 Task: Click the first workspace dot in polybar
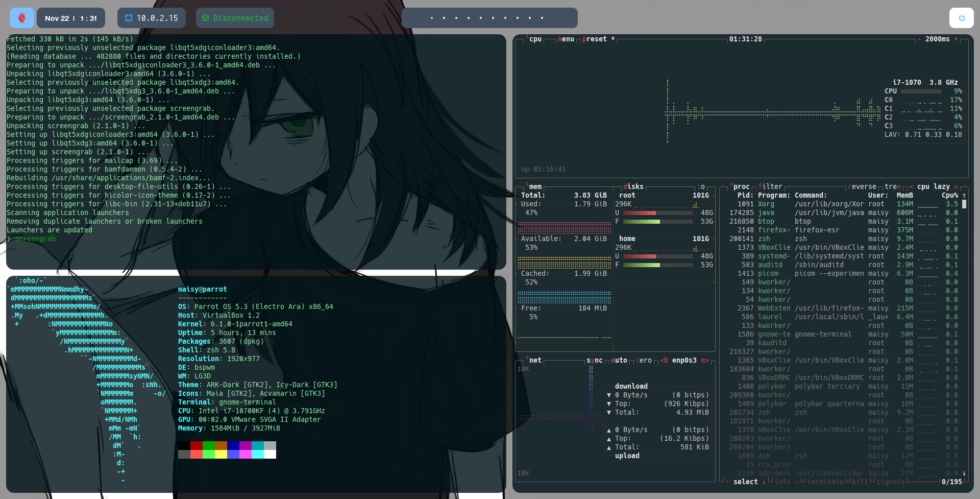432,18
